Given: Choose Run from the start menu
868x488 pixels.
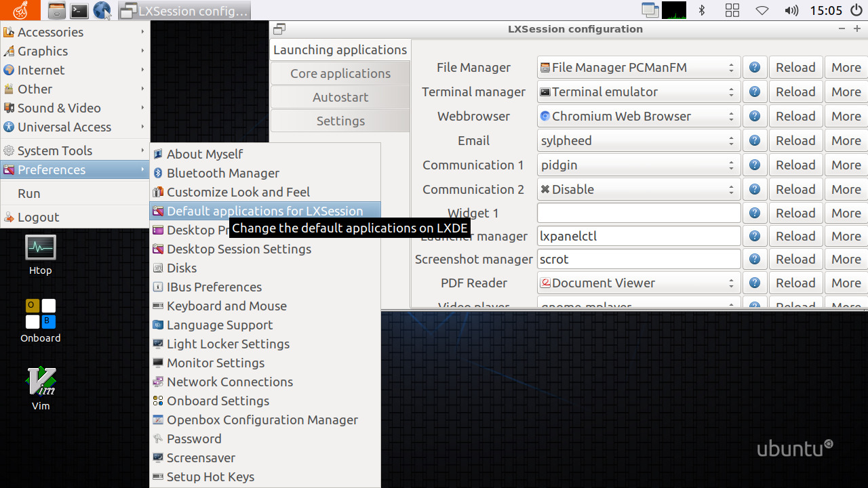Looking at the screenshot, I should coord(75,193).
